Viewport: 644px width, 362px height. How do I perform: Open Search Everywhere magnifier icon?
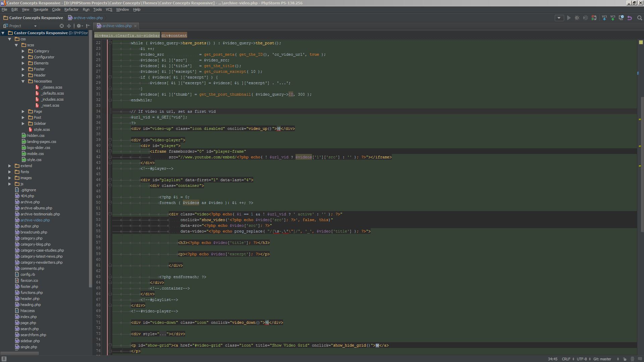[x=639, y=18]
